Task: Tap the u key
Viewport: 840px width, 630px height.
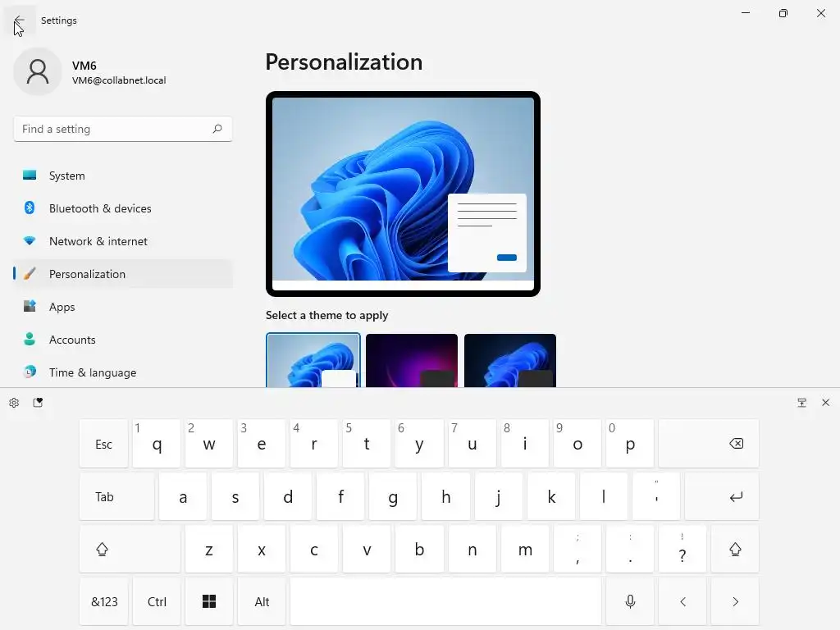Action: [x=472, y=444]
